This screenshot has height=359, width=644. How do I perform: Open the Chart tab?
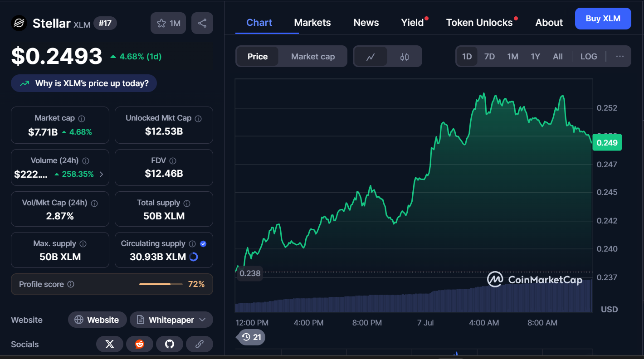pyautogui.click(x=259, y=23)
